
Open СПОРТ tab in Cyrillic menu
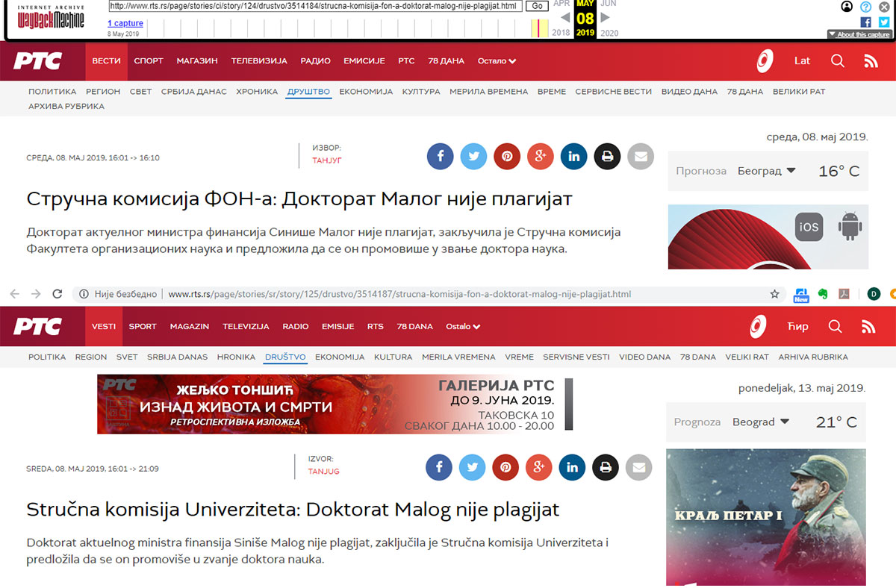tap(148, 61)
